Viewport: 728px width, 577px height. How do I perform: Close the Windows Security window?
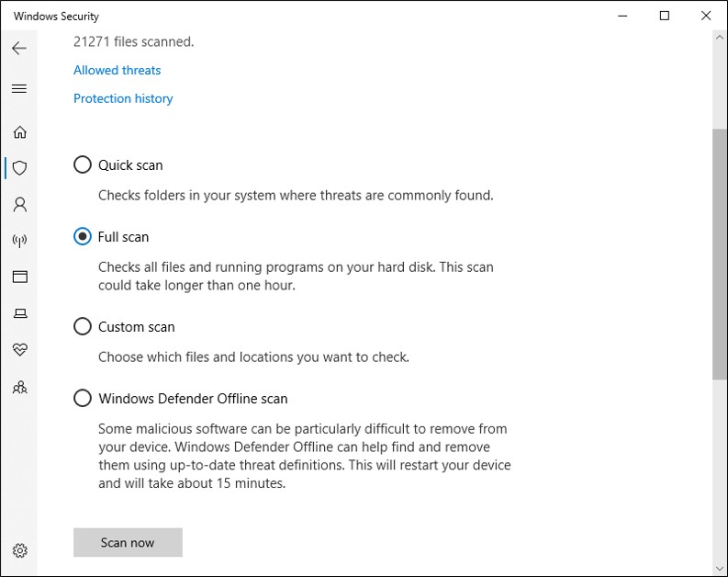706,16
